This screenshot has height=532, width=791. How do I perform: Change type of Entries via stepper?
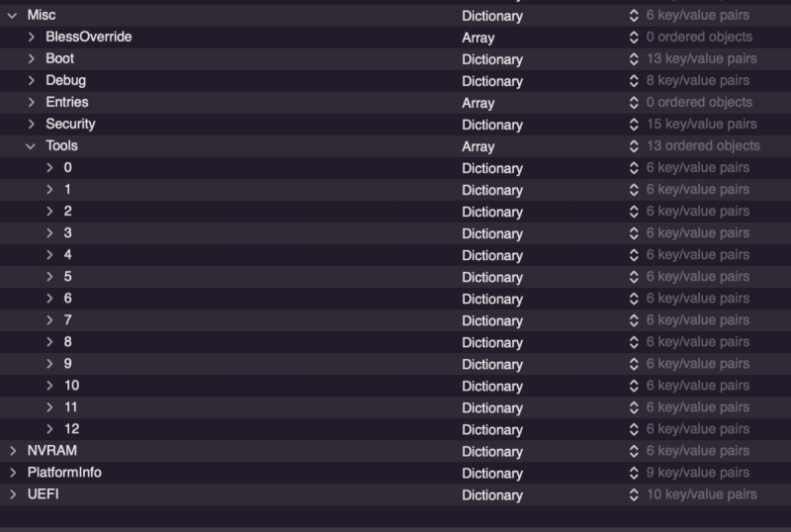coord(634,103)
